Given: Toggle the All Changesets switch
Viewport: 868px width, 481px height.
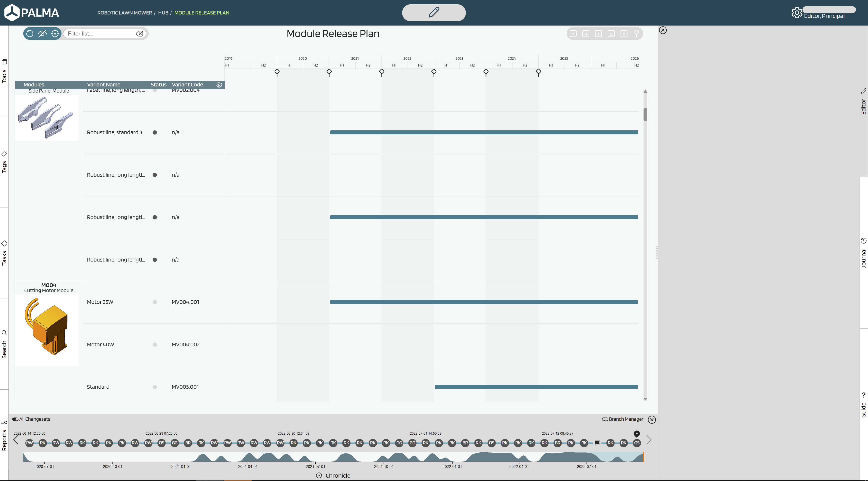Looking at the screenshot, I should tap(16, 419).
